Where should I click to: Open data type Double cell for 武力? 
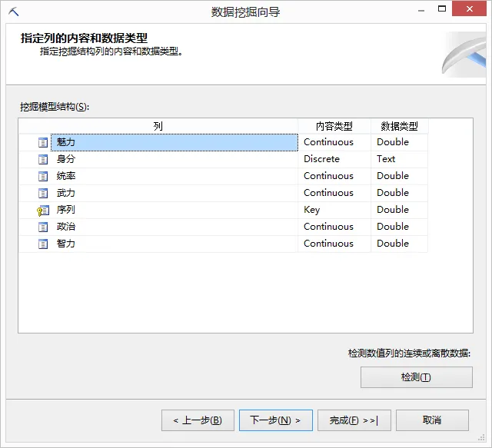pyautogui.click(x=399, y=193)
